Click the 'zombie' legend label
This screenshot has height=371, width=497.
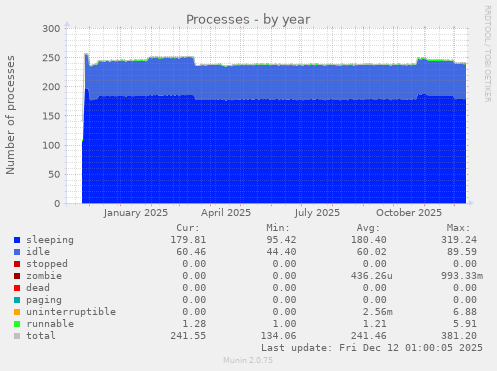(44, 276)
